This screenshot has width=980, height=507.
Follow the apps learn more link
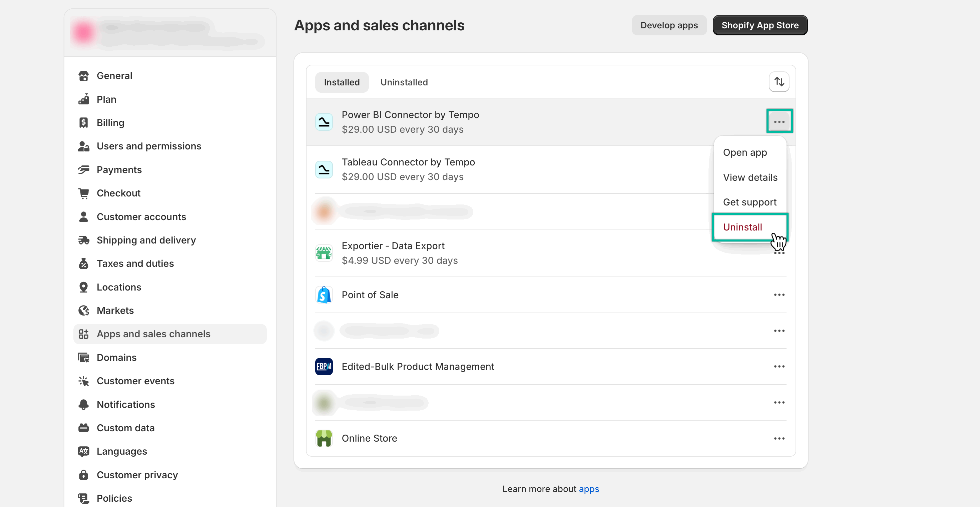pyautogui.click(x=589, y=489)
